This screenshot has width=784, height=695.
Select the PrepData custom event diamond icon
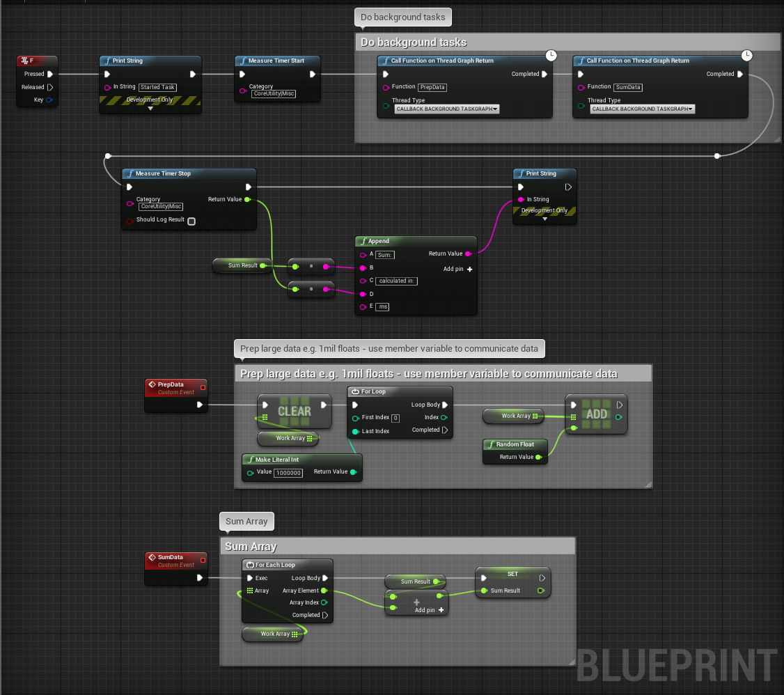153,384
